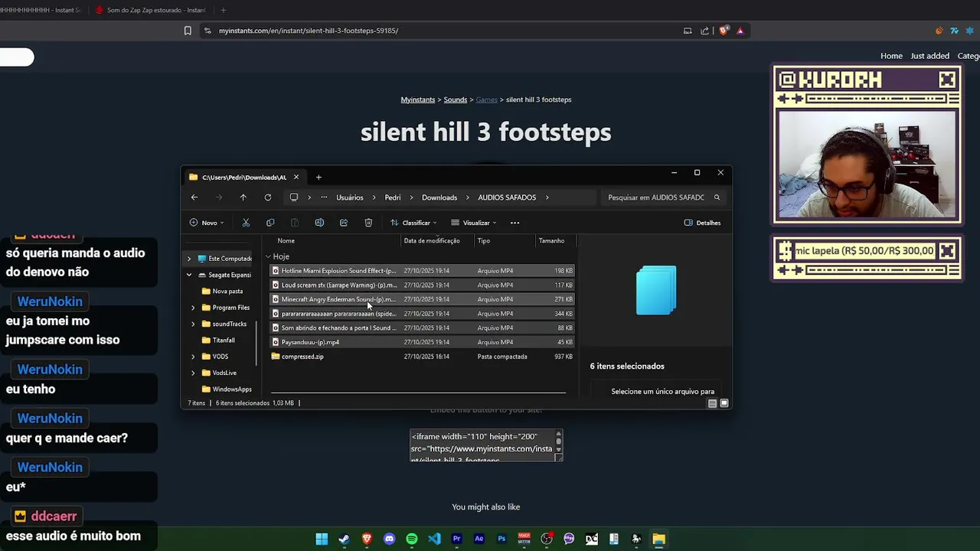Open the Novo dropdown menu
The image size is (980, 551).
pyautogui.click(x=207, y=223)
